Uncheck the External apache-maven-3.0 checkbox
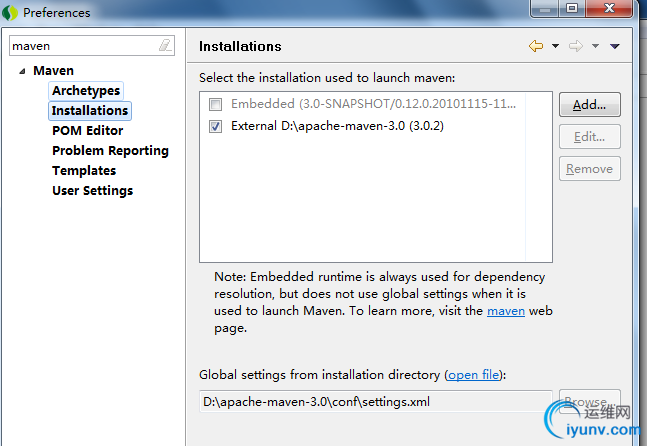Image resolution: width=647 pixels, height=446 pixels. point(215,126)
